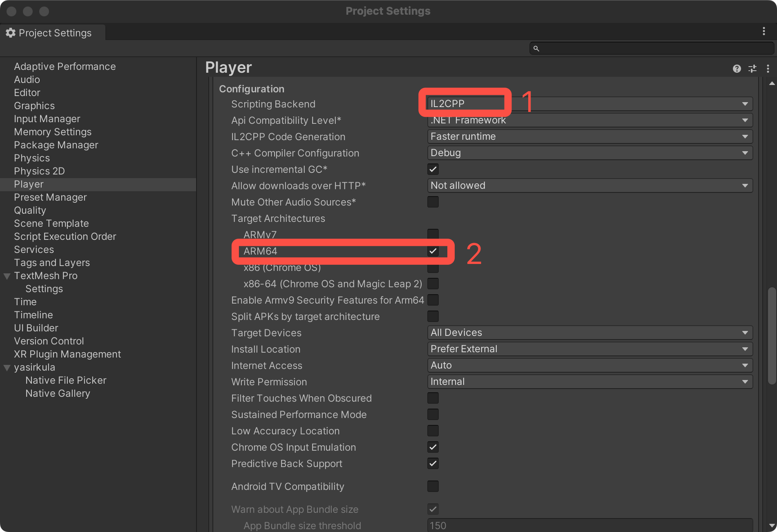
Task: Collapse the TextMesh Pro tree group
Action: [x=7, y=276]
